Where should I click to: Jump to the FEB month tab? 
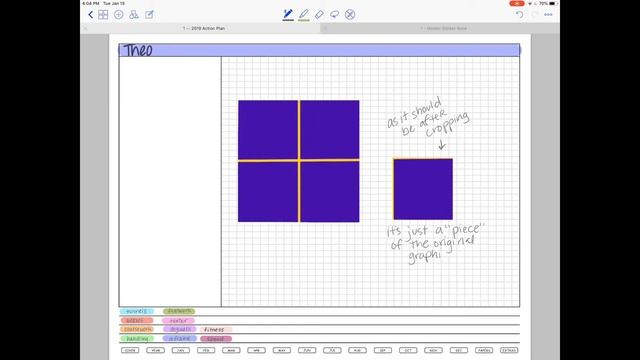[206, 350]
